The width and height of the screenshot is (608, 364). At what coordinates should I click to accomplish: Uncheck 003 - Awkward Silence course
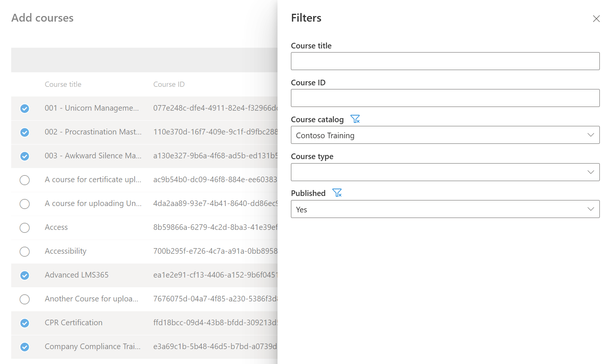coord(25,156)
